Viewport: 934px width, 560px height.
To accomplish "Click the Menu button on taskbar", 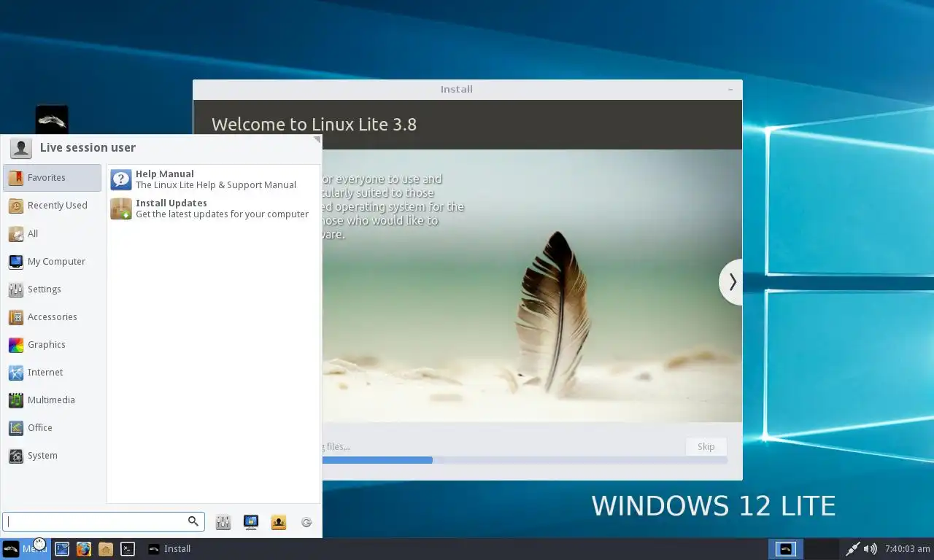I will [x=26, y=549].
